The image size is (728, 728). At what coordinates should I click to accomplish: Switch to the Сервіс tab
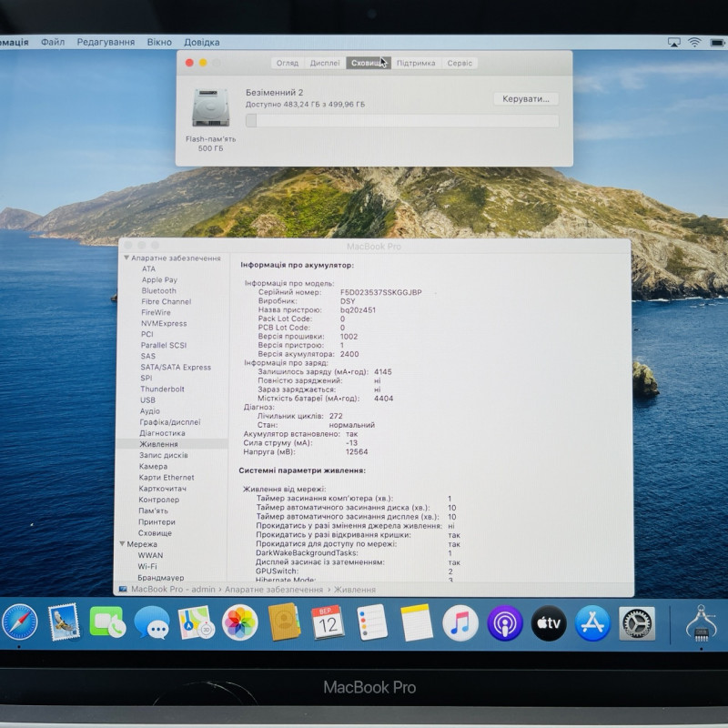[x=460, y=63]
